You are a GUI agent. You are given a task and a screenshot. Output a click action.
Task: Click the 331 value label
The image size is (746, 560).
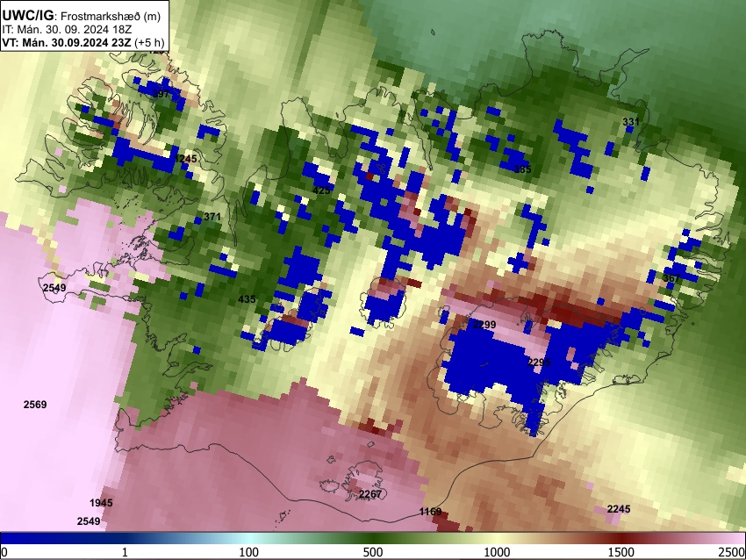tap(631, 122)
